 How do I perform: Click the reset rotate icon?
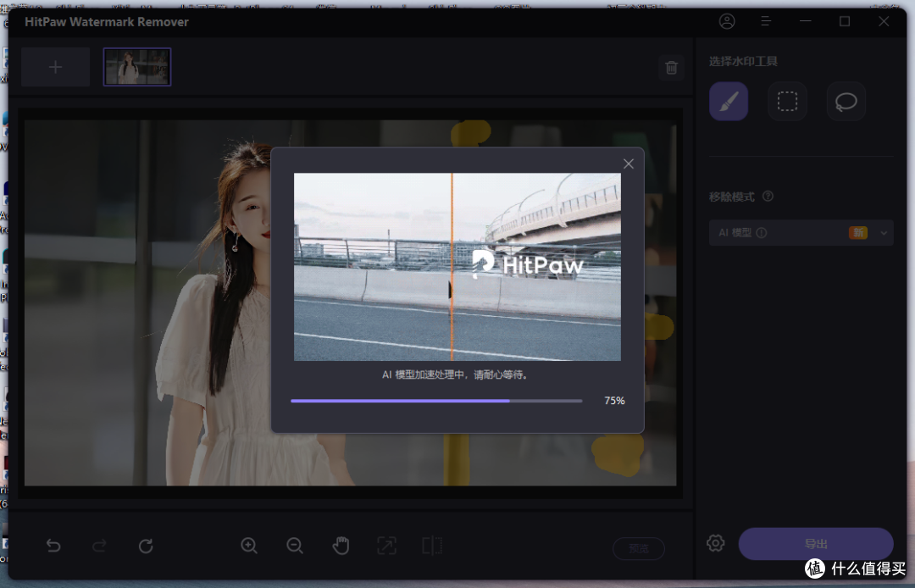(x=146, y=546)
